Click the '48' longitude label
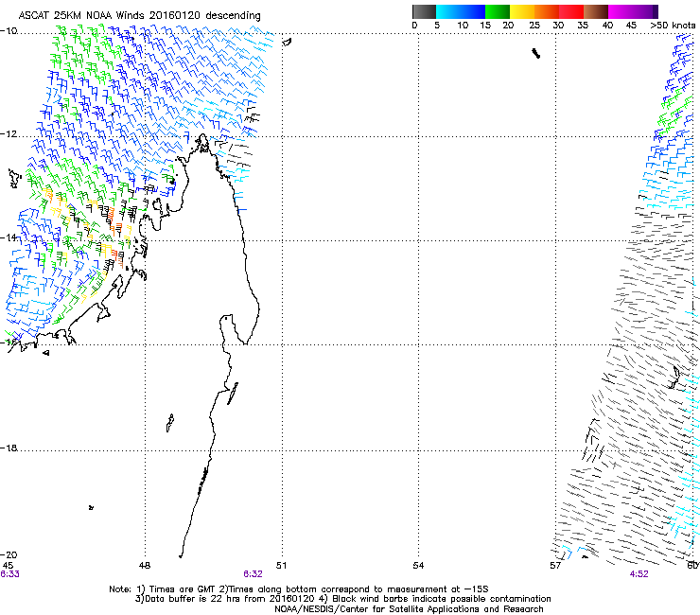700x615 pixels. 145,566
